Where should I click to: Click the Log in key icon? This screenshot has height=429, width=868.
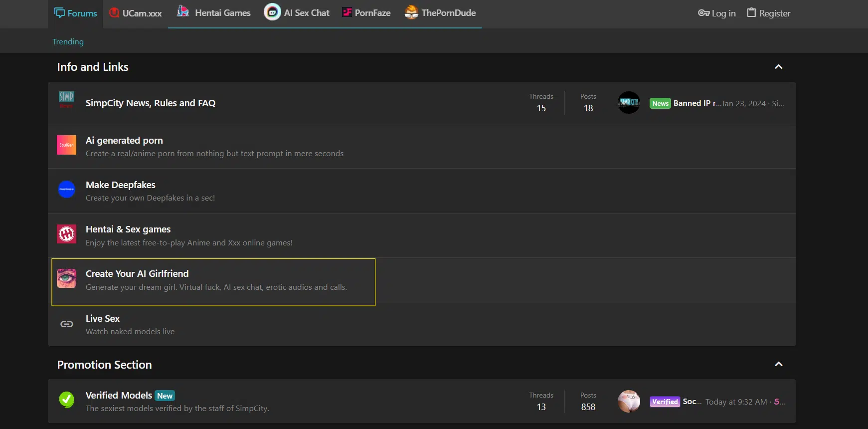click(703, 13)
